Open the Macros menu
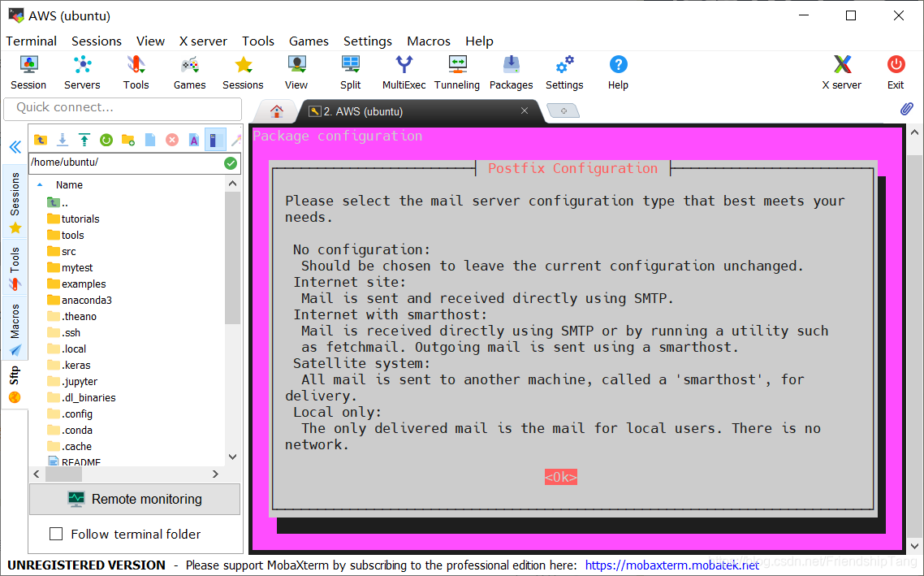Viewport: 924px width, 576px height. (x=429, y=41)
